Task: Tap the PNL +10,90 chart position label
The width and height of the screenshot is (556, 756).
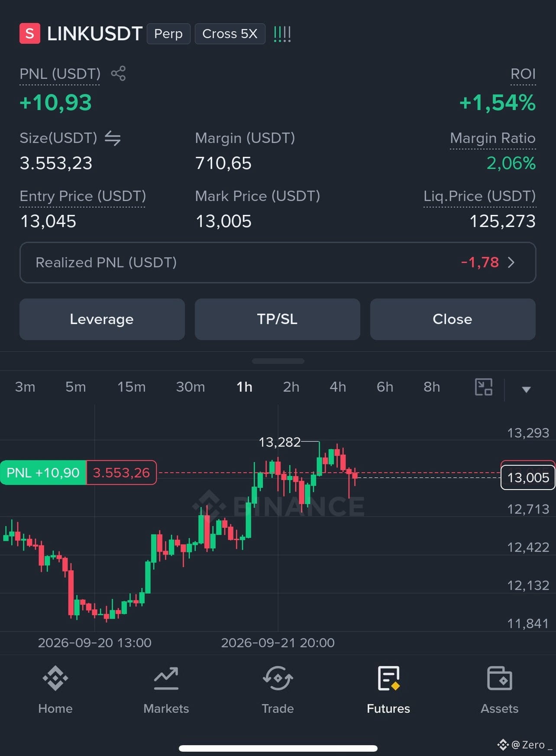Action: [x=43, y=473]
